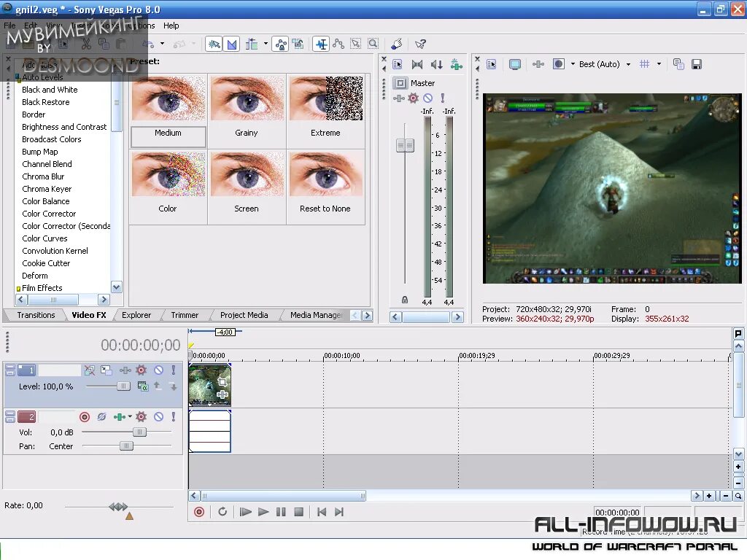Select Chroma Keyer in the Video FX list
747x560 pixels.
[47, 189]
